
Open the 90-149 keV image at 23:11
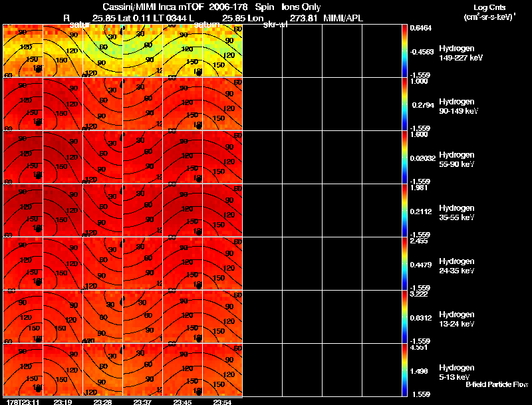pyautogui.click(x=23, y=104)
